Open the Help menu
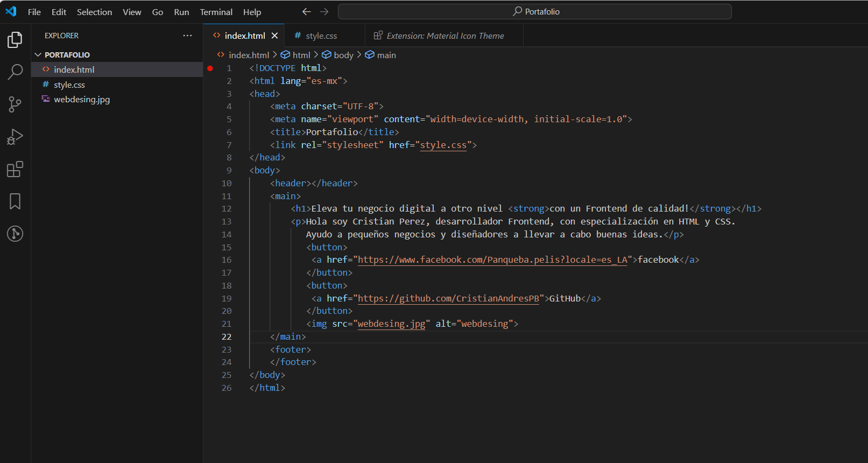868x463 pixels. coord(252,12)
